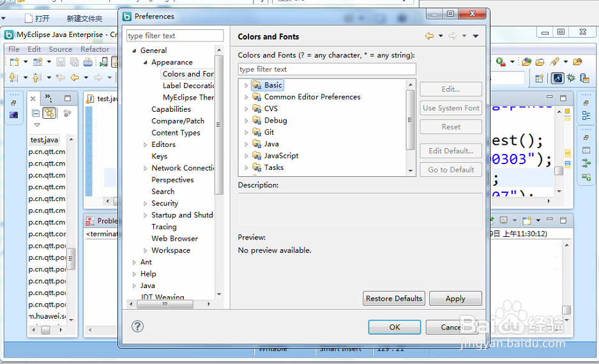The image size is (599, 364).
Task: Maximize the editor area panel
Action: (x=563, y=98)
